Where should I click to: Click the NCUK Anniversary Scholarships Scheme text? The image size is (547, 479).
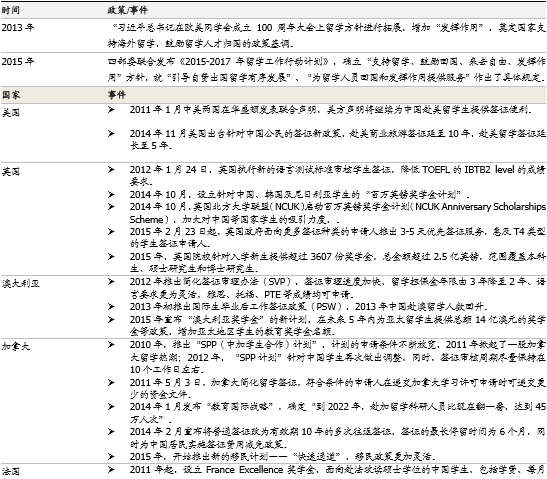coord(338,213)
